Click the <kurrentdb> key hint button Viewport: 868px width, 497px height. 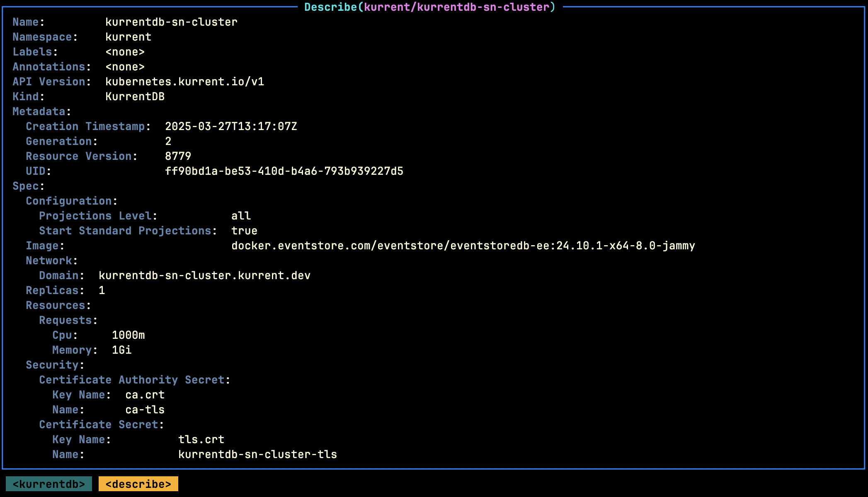pyautogui.click(x=49, y=483)
